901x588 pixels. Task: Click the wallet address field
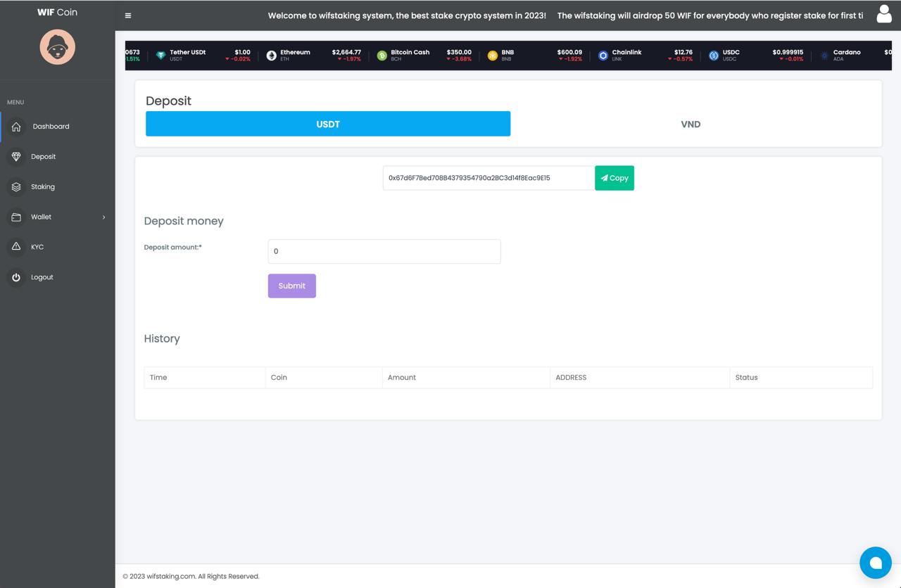pyautogui.click(x=489, y=178)
